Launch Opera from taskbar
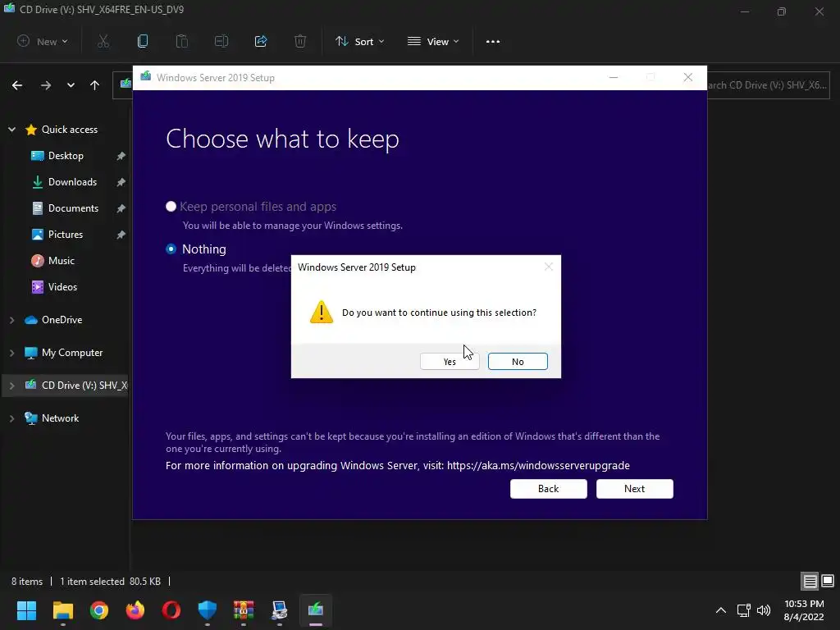The width and height of the screenshot is (840, 630). (x=171, y=610)
